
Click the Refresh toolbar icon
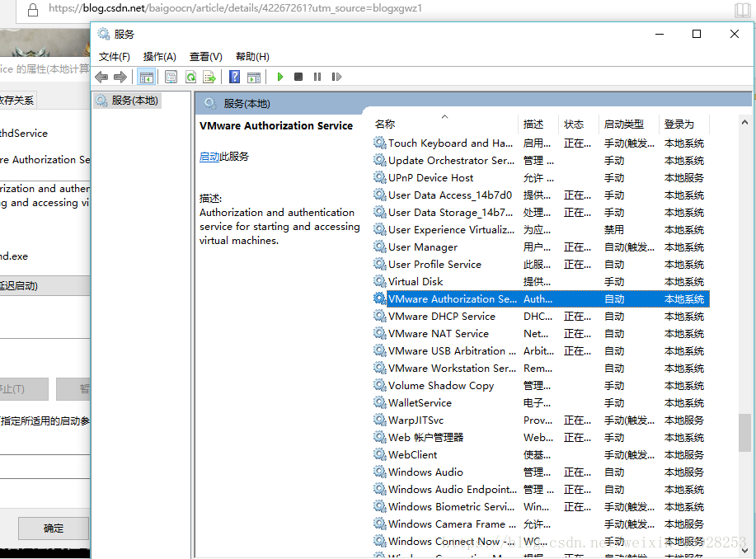click(191, 77)
